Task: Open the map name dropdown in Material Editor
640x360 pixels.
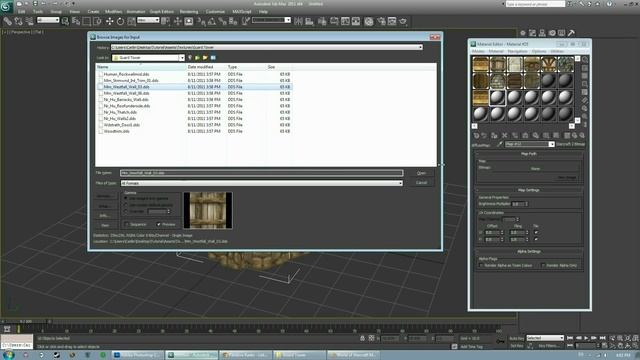Action: 551,144
